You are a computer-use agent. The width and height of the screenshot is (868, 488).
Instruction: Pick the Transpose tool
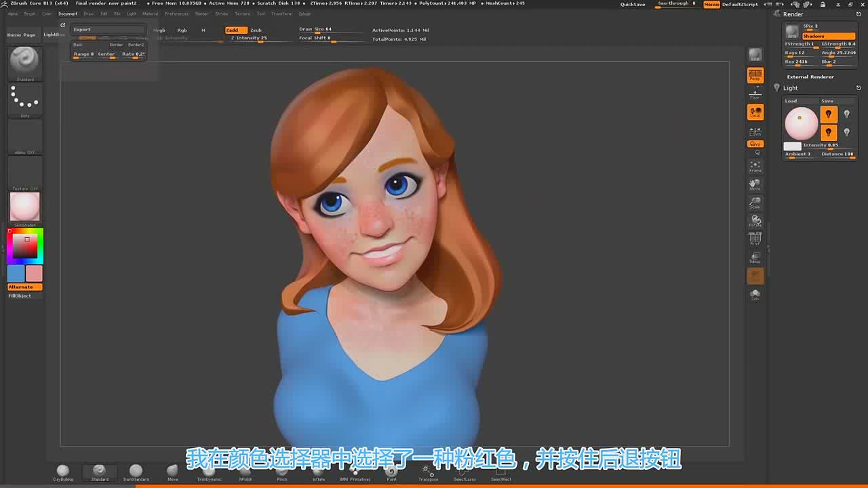pos(428,471)
